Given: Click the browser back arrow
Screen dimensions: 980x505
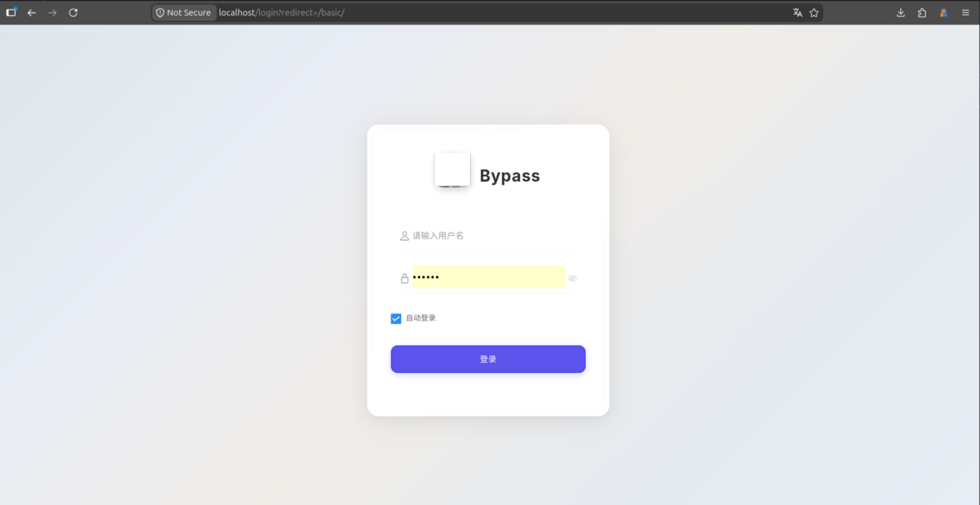Looking at the screenshot, I should [32, 13].
